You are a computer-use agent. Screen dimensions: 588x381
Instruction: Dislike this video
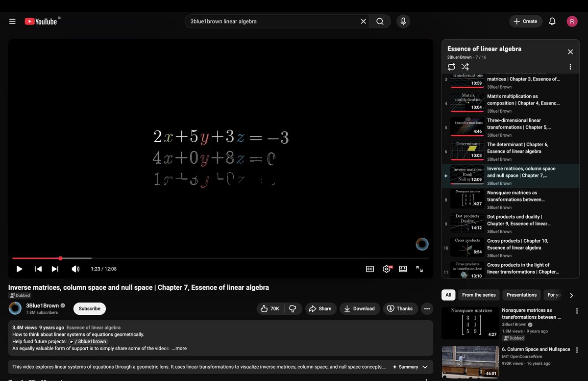(x=293, y=308)
